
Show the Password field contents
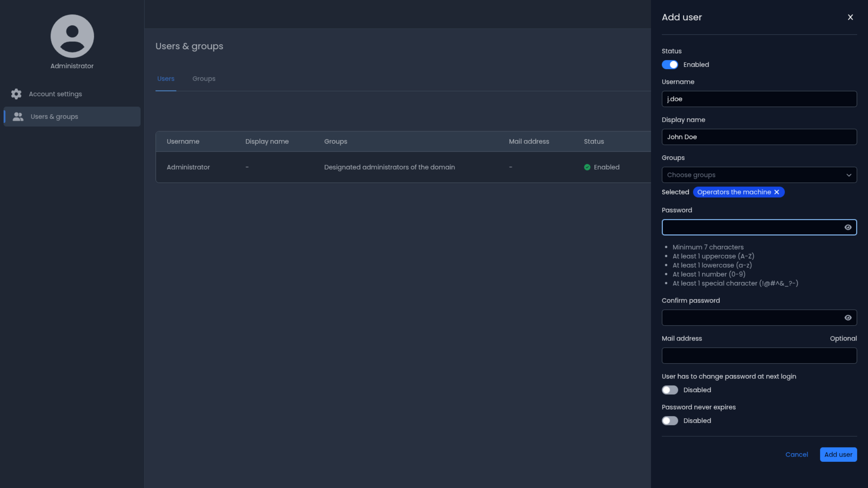[x=848, y=227]
